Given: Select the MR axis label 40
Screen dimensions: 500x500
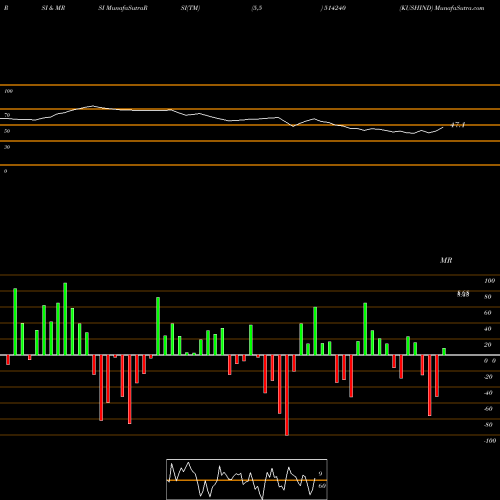Looking at the screenshot, I should (x=488, y=329).
